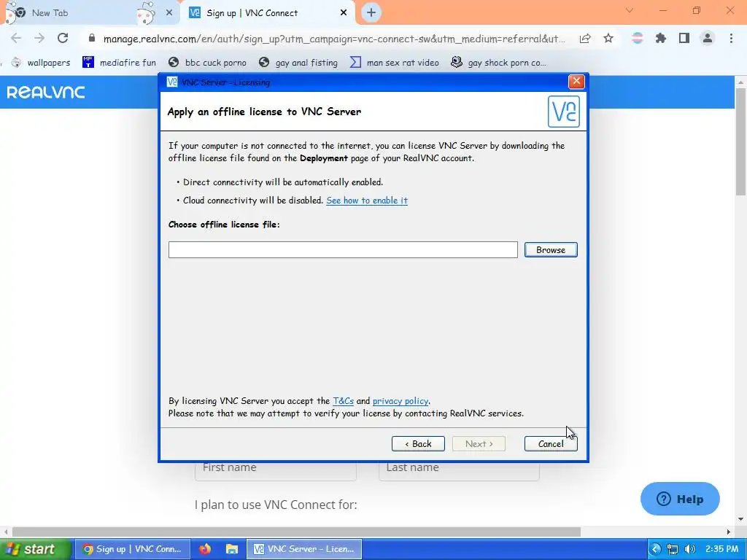Open the Windows start menu
This screenshot has width=747, height=560.
click(x=34, y=549)
